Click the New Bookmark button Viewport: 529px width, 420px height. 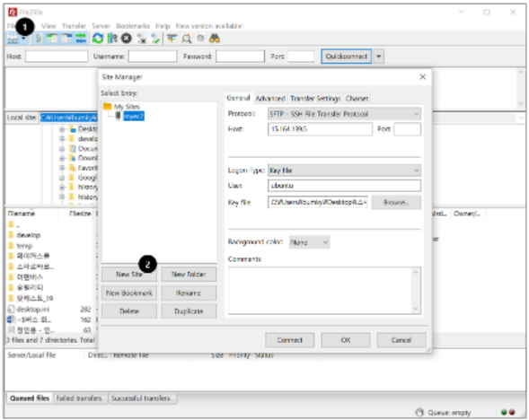click(129, 293)
